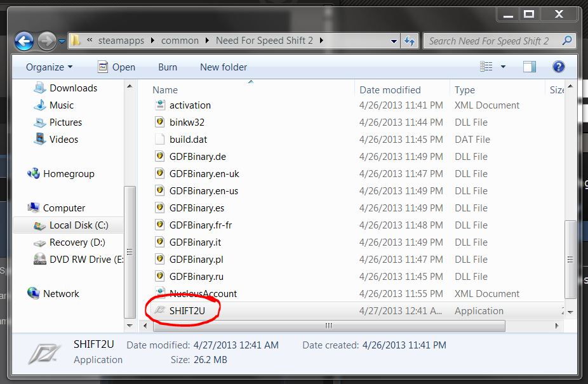588x384 pixels.
Task: Click navigation pane scroll down arrow
Action: 130,326
